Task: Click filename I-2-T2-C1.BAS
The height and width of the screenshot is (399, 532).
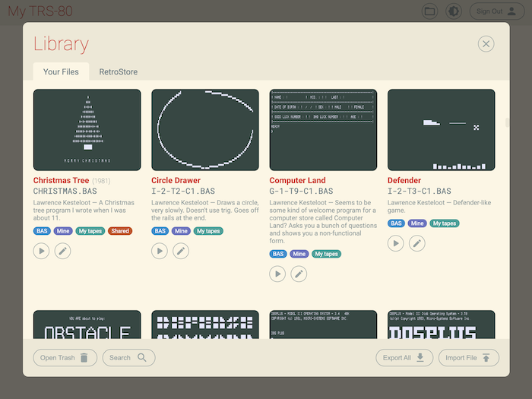Action: coord(183,191)
